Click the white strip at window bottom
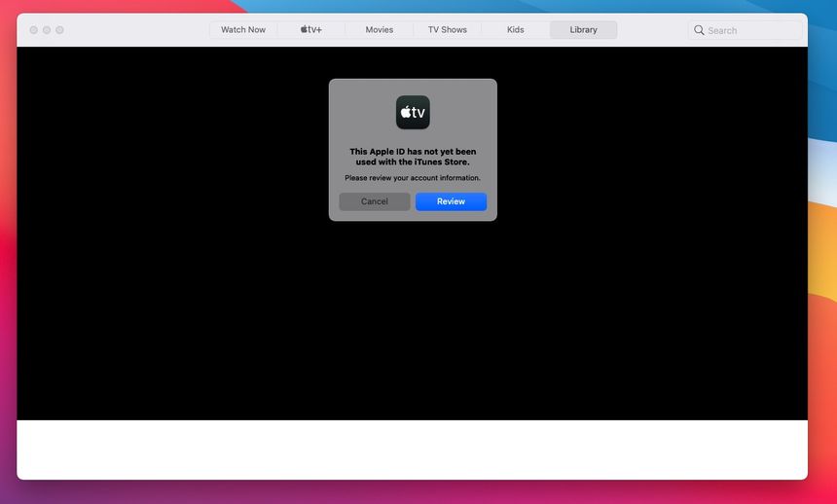Image resolution: width=837 pixels, height=504 pixels. pos(413,449)
